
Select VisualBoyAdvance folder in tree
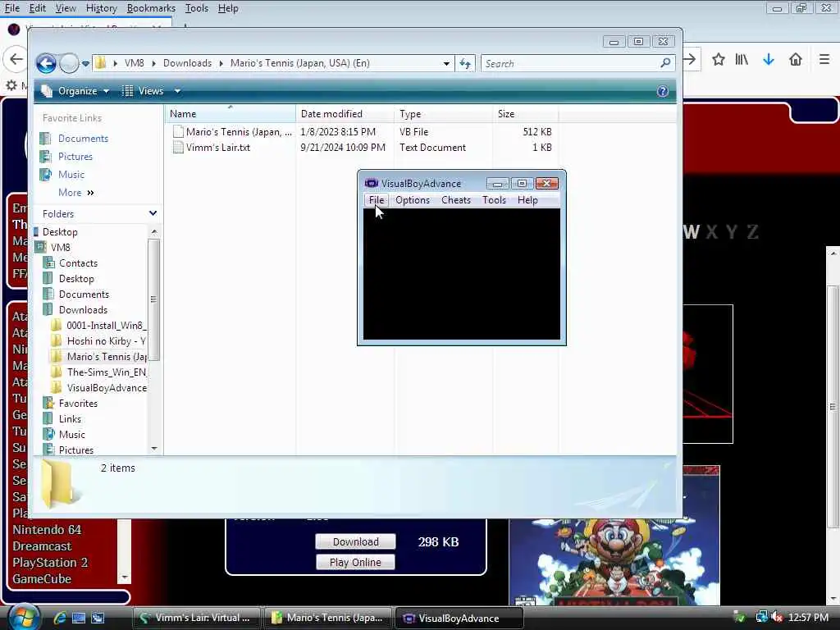pyautogui.click(x=107, y=387)
